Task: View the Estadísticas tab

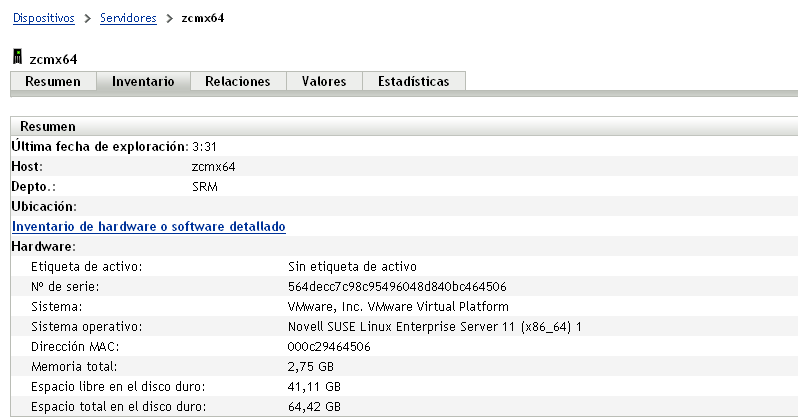Action: 414,82
